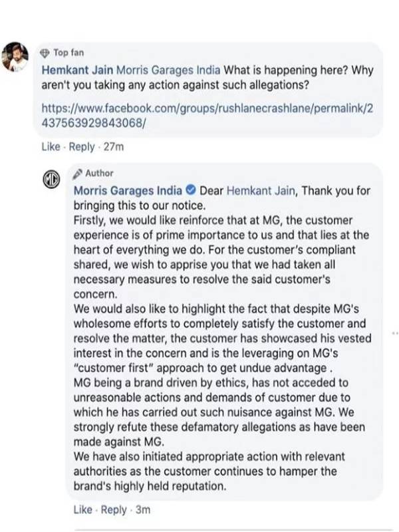Click the 3m timestamp on MG's reply
The height and width of the screenshot is (532, 399).
[x=143, y=509]
